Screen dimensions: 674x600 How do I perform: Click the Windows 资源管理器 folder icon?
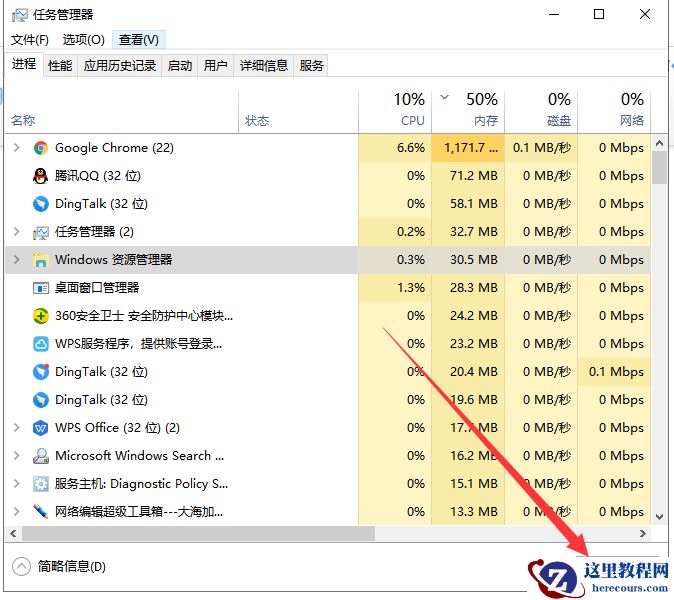tap(41, 260)
